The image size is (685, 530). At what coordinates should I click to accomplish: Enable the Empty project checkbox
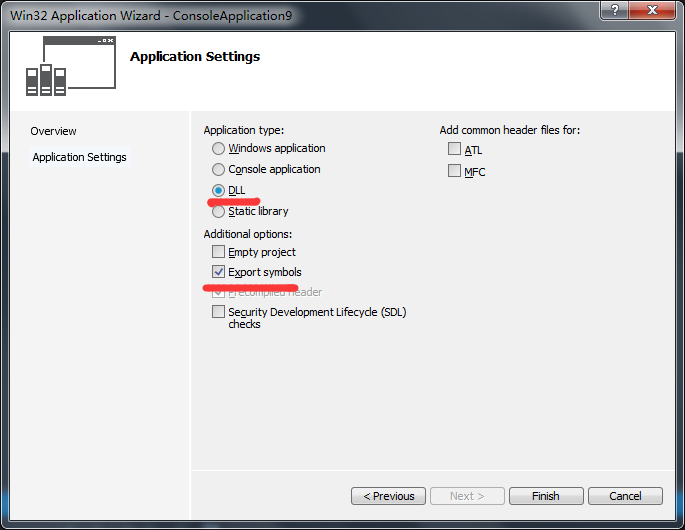[218, 252]
